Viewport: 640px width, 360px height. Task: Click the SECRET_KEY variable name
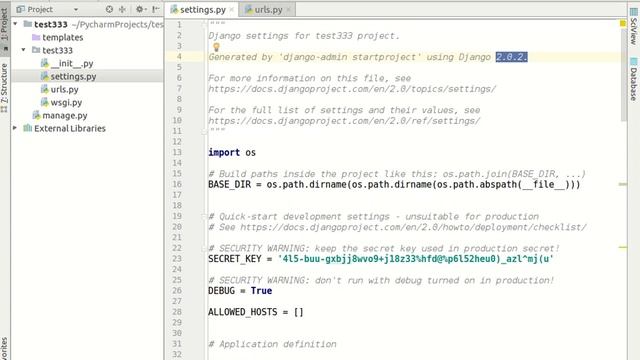[235, 259]
